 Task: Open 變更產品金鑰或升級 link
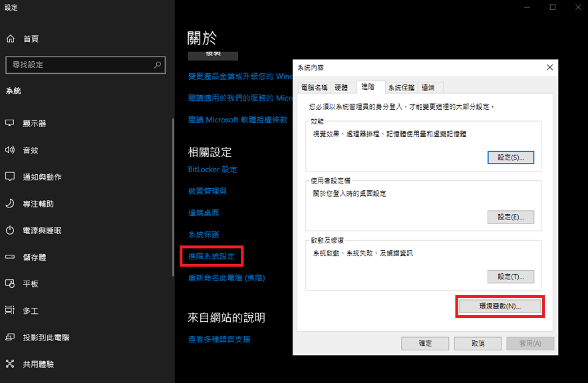pyautogui.click(x=240, y=76)
